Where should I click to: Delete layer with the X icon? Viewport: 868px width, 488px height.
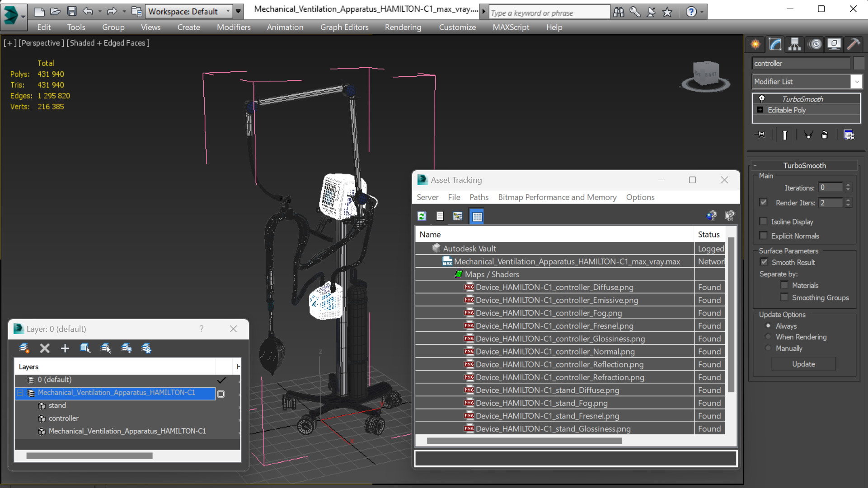[x=44, y=348]
